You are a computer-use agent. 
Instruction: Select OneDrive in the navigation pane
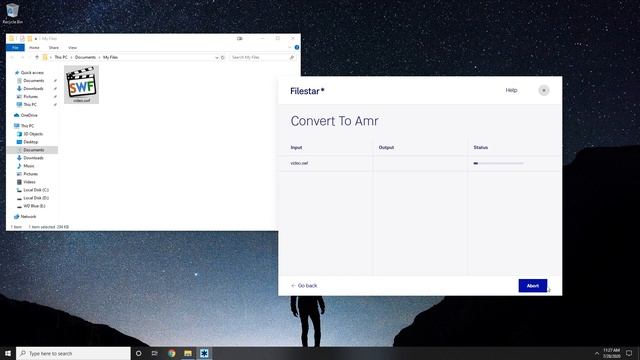29,116
